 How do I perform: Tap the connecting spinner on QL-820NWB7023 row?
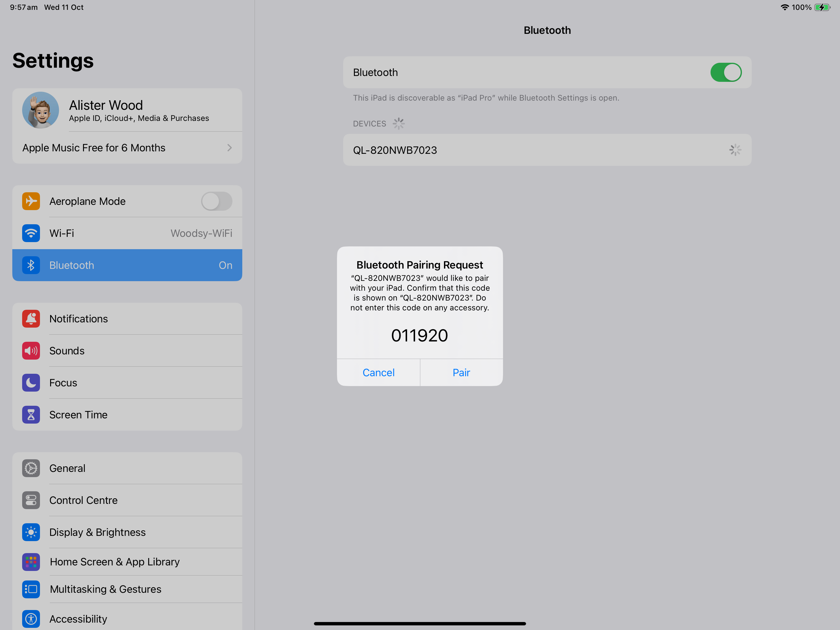tap(735, 150)
